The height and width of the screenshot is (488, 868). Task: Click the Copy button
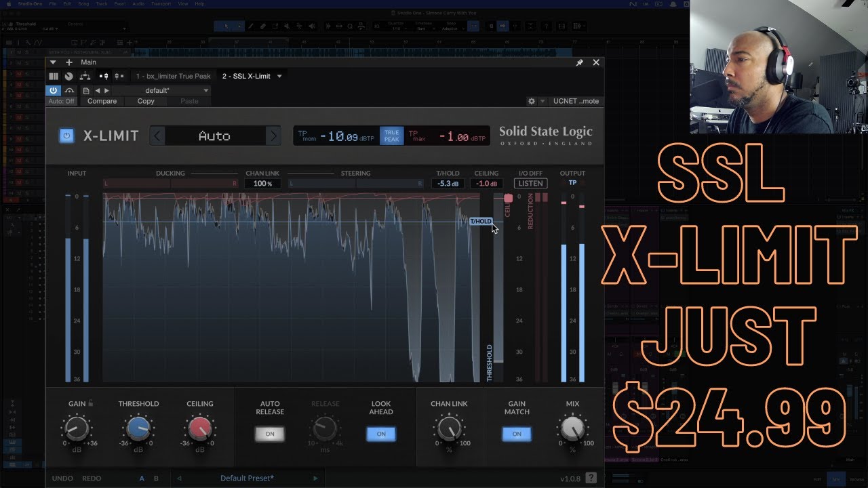146,101
